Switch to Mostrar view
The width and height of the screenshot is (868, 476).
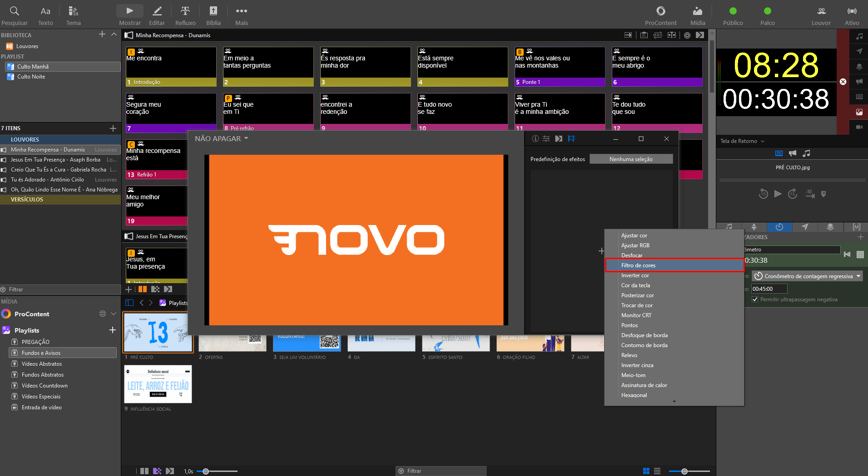coord(130,15)
